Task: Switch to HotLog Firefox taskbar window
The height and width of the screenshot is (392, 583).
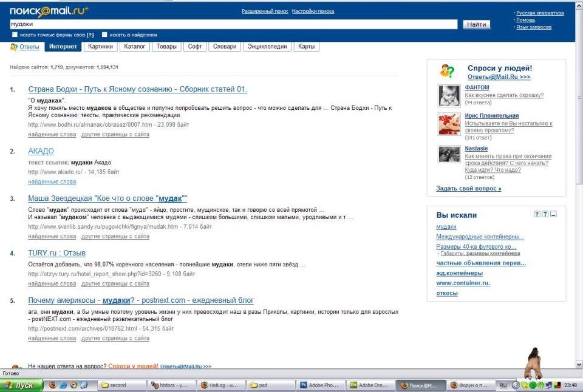Action: pos(221,385)
